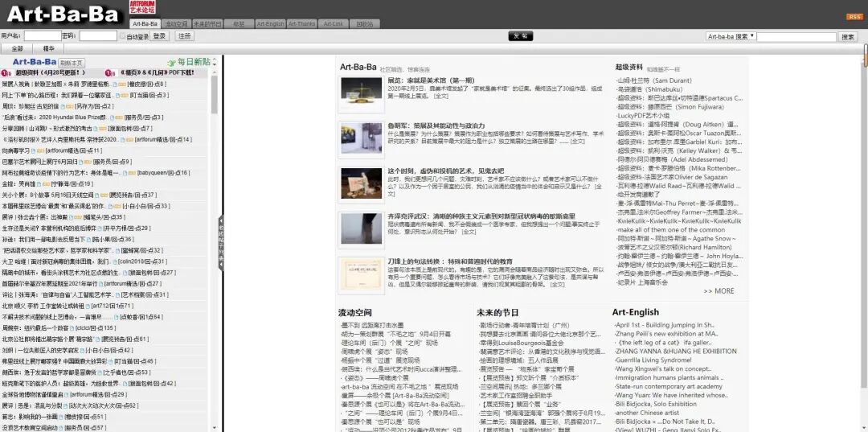Switch to the Art-Ba-Ba tab
The height and width of the screenshot is (432, 868).
pos(145,24)
